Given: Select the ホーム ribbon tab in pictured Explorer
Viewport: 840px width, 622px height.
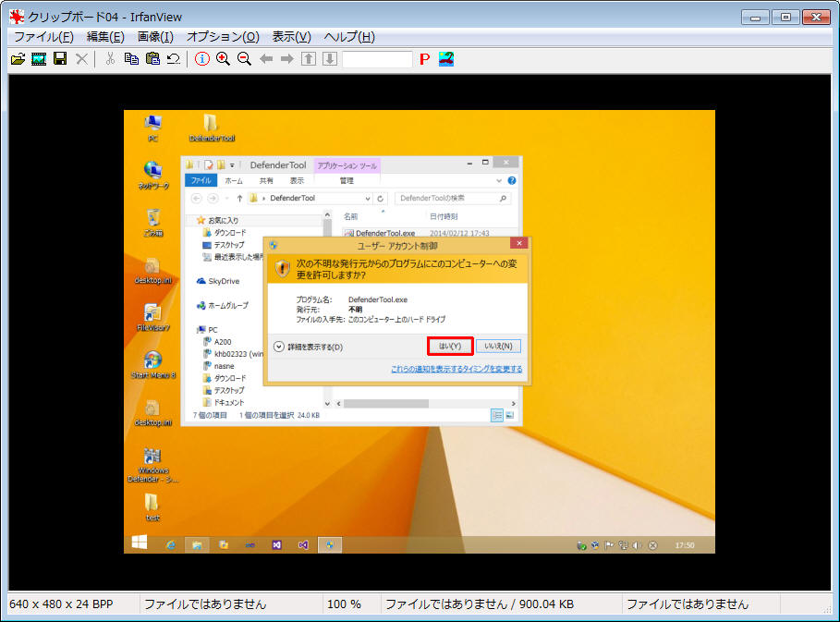Looking at the screenshot, I should point(234,180).
